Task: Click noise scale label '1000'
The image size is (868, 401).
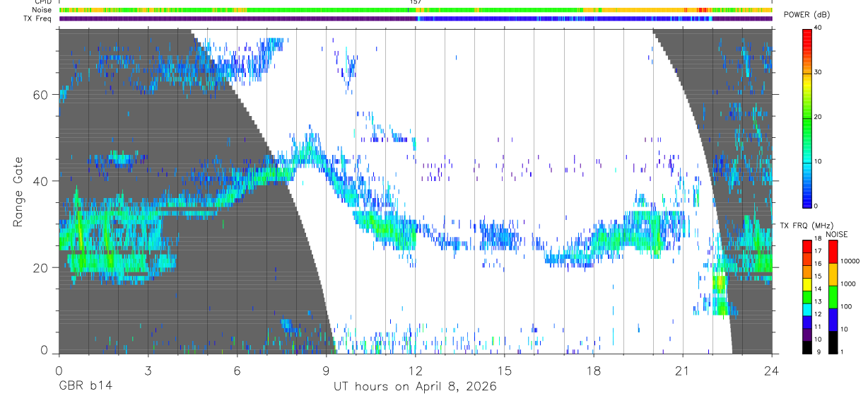Action: pos(847,284)
